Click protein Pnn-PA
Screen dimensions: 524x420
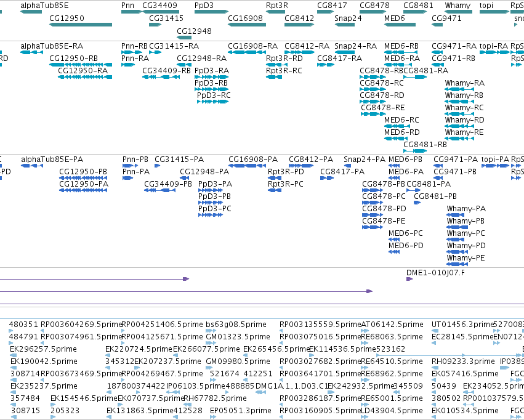[x=136, y=172]
